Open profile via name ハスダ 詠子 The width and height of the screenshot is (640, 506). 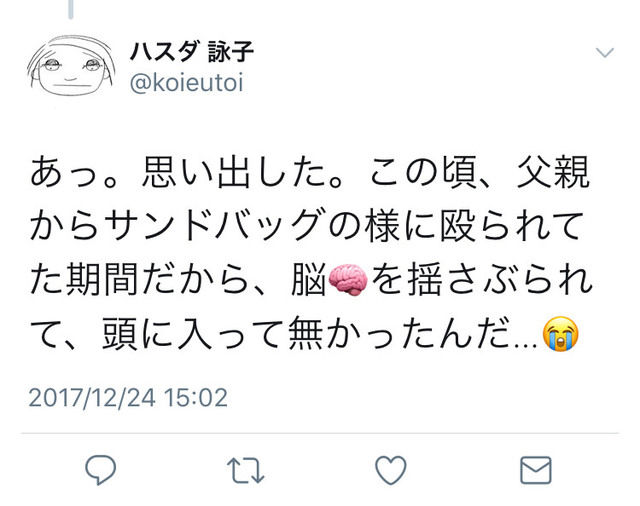click(192, 52)
